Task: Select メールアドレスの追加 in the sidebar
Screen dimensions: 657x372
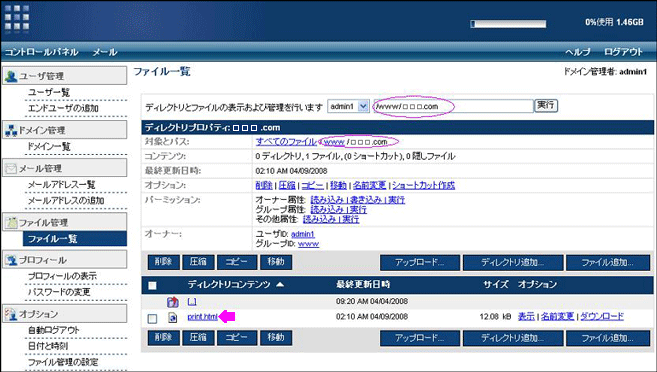Action: (66, 200)
